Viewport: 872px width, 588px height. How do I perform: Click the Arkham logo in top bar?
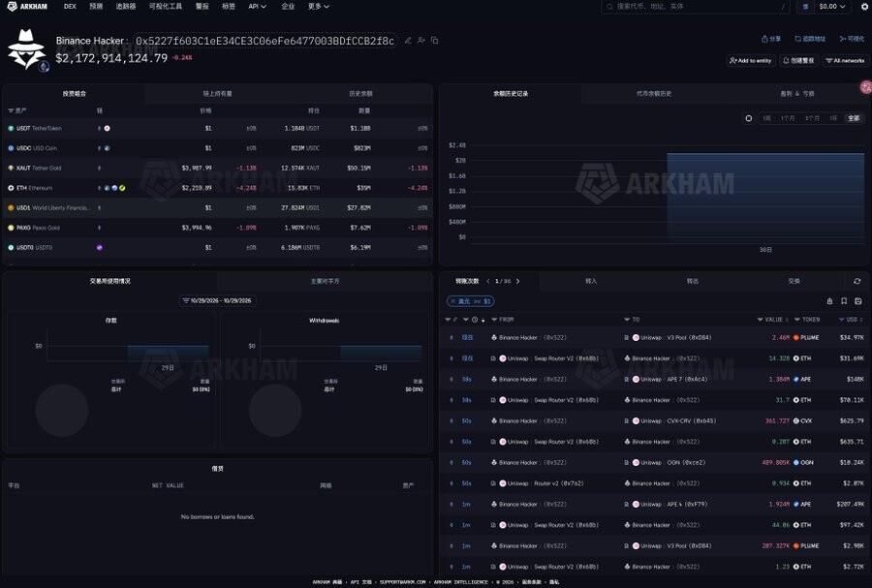pos(27,7)
